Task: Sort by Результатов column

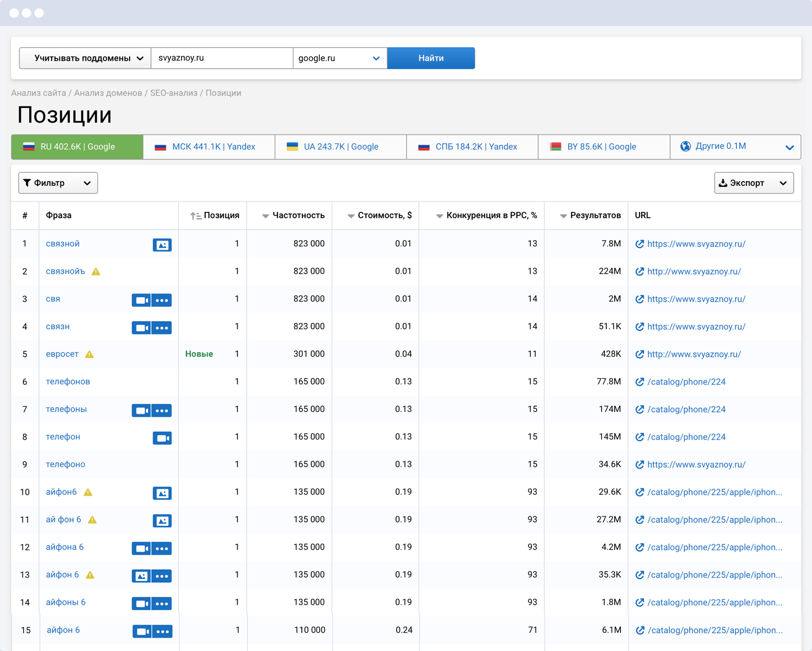Action: pos(590,215)
